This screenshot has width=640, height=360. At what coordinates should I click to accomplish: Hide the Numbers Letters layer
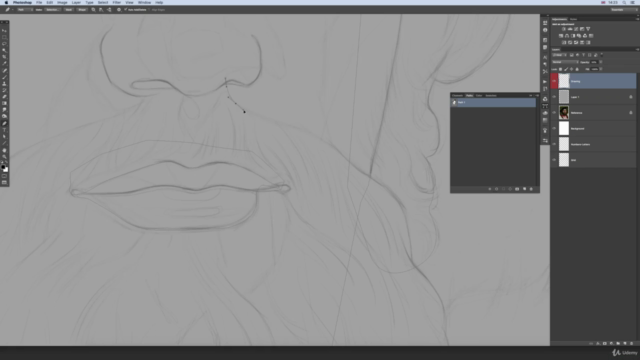tap(554, 144)
